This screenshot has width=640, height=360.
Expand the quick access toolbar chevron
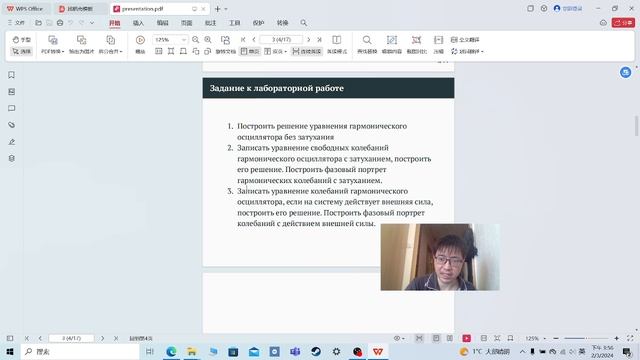pos(92,23)
